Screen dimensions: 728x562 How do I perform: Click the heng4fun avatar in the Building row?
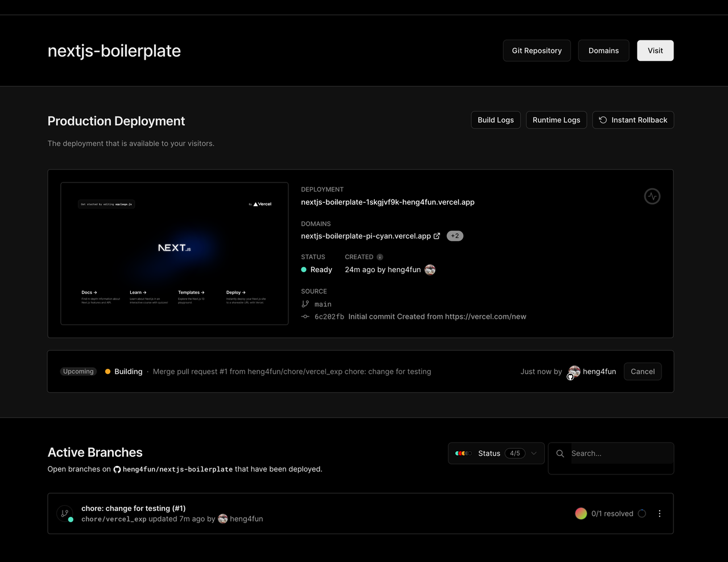pos(574,371)
